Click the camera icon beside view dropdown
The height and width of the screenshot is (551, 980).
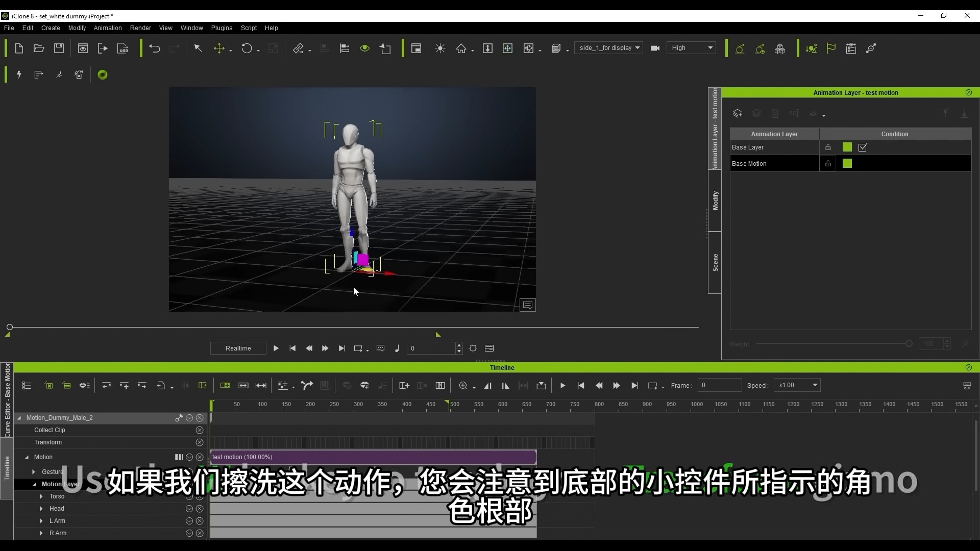coord(655,48)
